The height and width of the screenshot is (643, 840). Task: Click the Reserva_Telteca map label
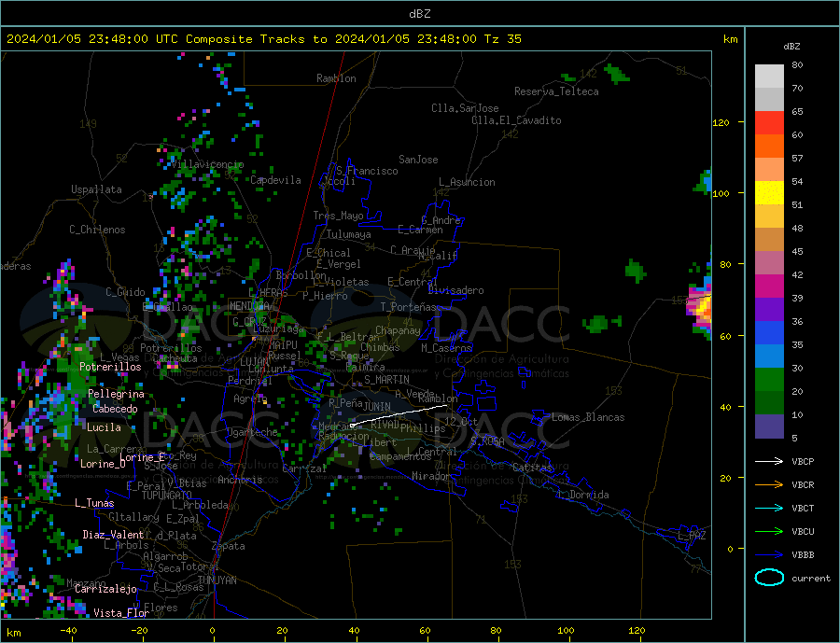(556, 91)
